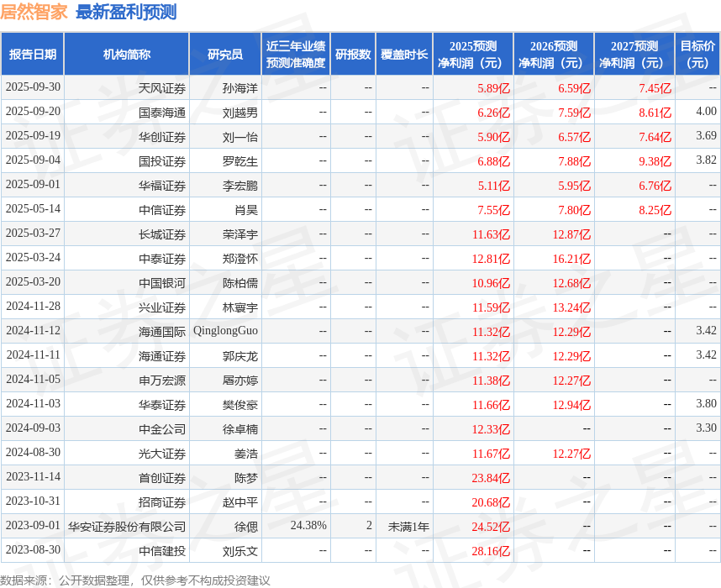Click the 2027预测净利润 column header
The image size is (721, 588).
(634, 55)
